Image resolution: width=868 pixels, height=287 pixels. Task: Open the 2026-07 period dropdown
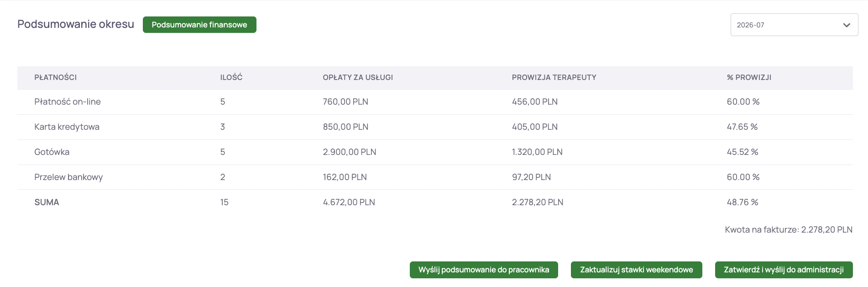[794, 25]
